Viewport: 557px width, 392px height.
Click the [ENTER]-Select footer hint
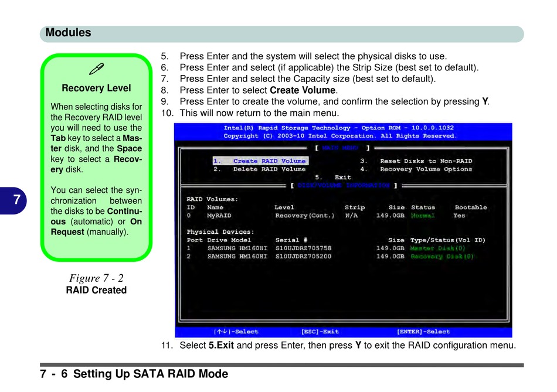point(423,332)
